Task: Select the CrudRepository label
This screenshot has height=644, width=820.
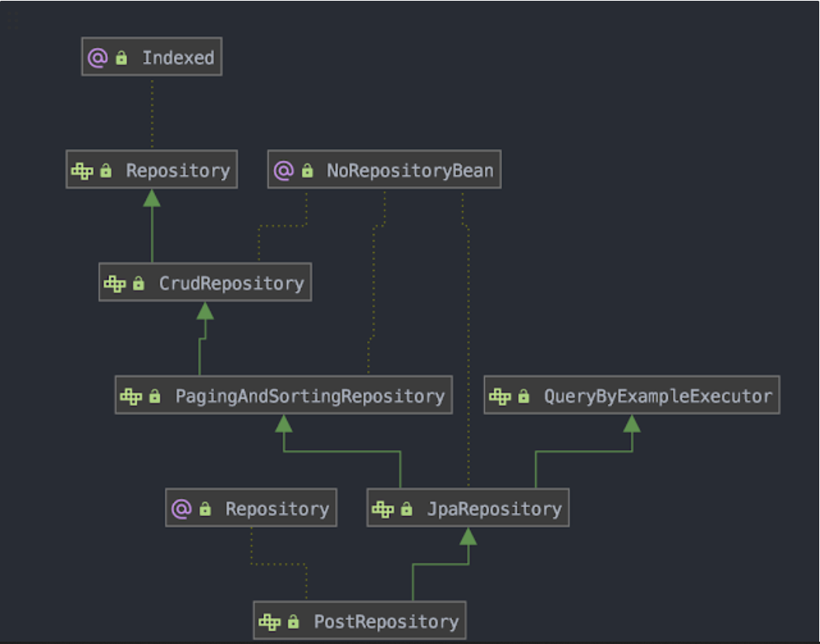Action: 232,283
